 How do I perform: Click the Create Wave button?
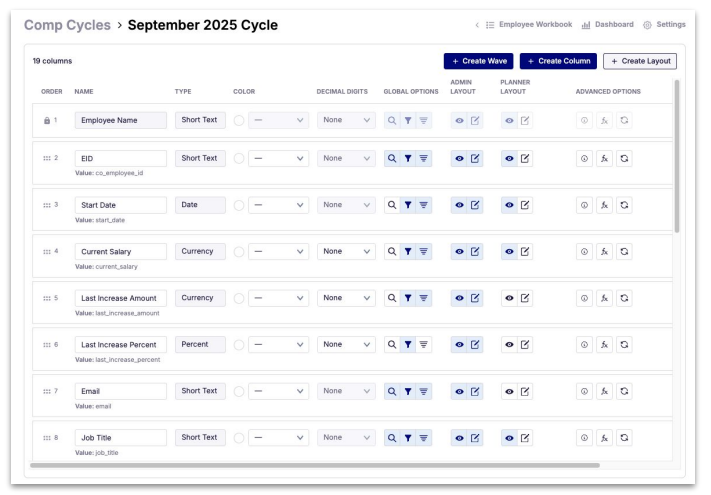(478, 61)
